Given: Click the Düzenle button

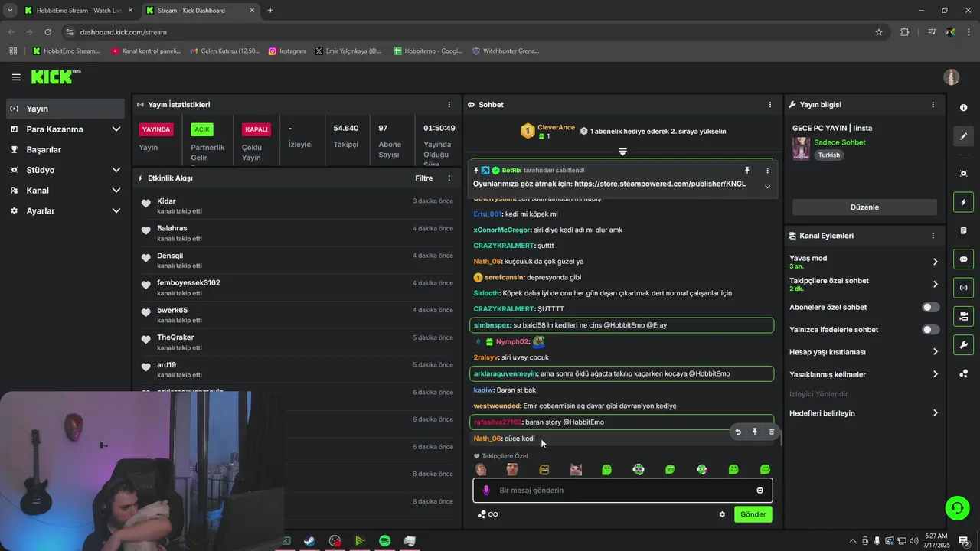Looking at the screenshot, I should [x=864, y=207].
